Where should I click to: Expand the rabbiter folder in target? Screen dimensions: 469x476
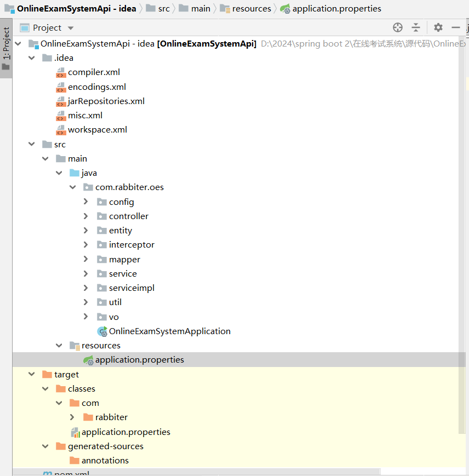click(x=72, y=417)
